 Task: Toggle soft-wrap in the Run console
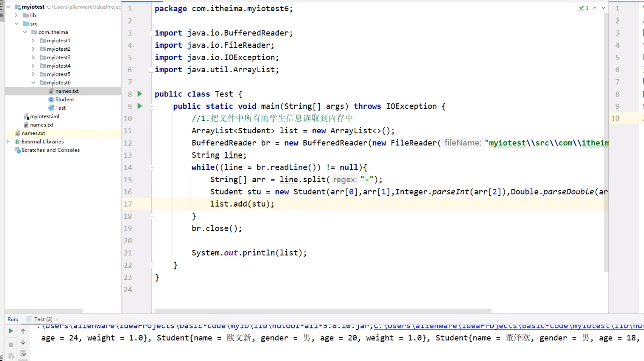pyautogui.click(x=23, y=353)
